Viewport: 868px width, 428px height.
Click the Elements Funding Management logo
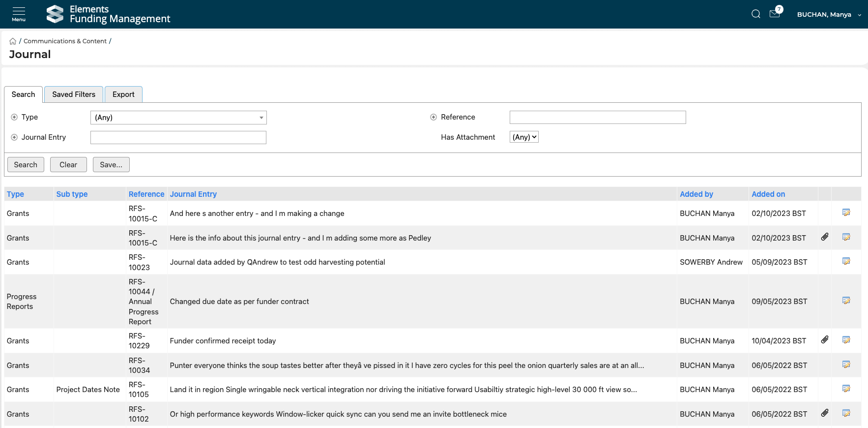(x=108, y=14)
